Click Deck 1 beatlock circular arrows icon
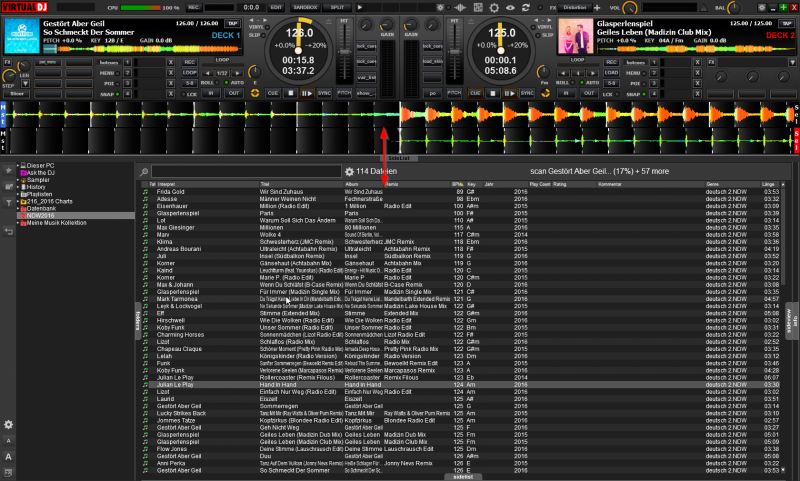This screenshot has height=481, width=800. point(255,93)
